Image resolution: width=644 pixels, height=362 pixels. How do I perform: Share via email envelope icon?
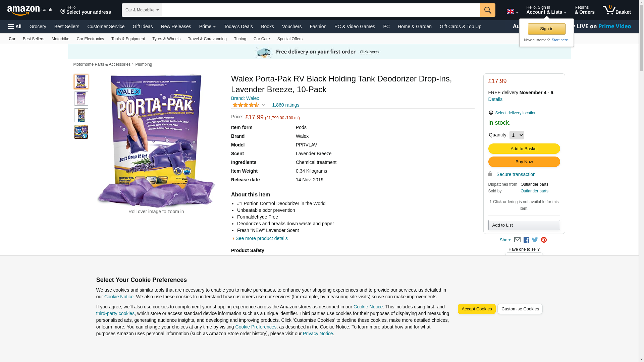517,240
